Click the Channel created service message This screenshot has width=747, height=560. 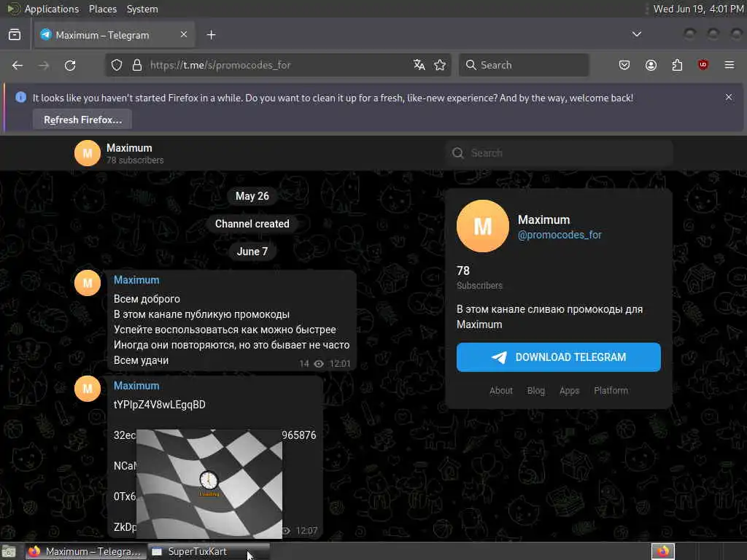coord(252,224)
